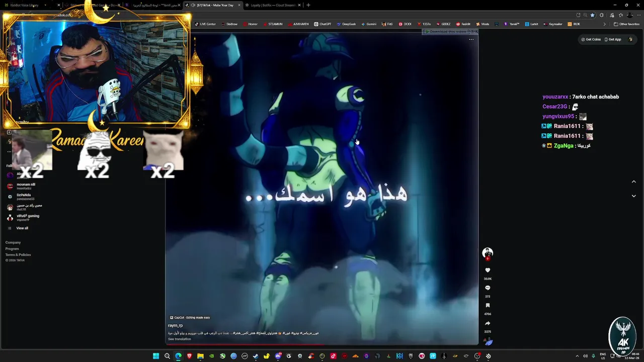Open the rayen_rp username link
The width and height of the screenshot is (644, 362).
point(175,326)
